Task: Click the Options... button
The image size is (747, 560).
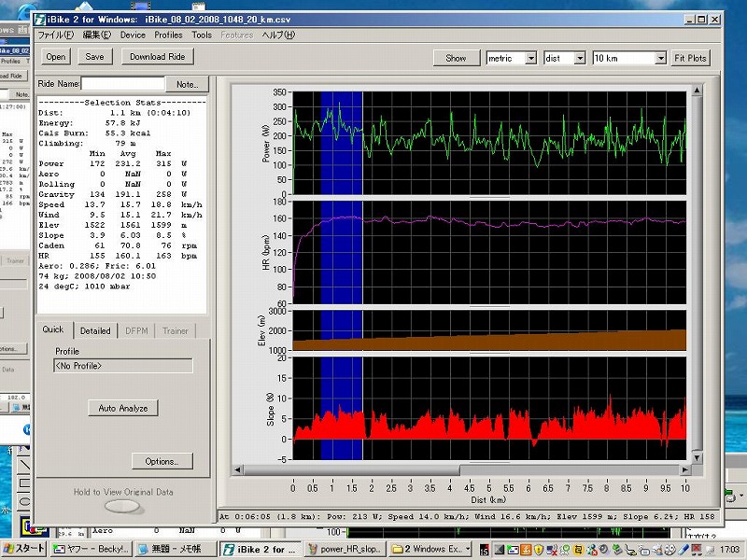Action: (x=162, y=461)
